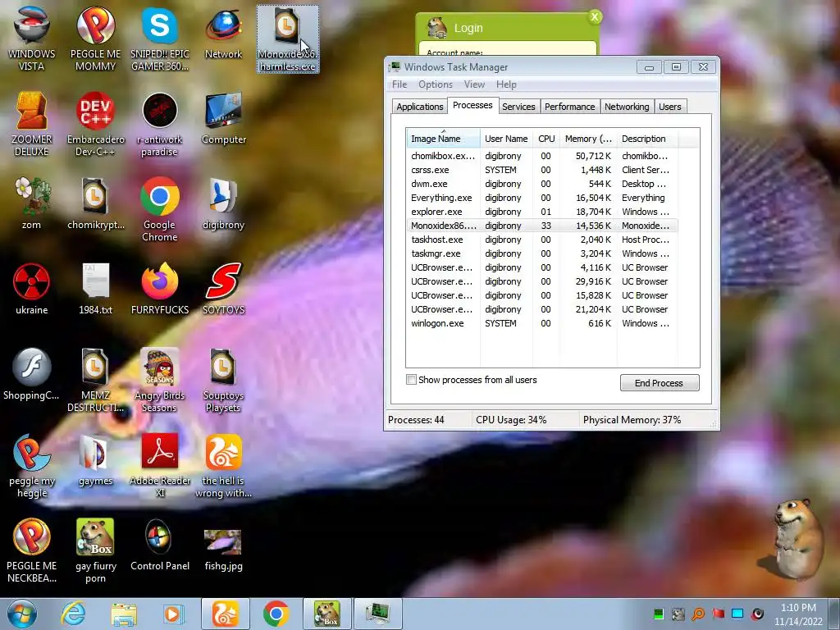This screenshot has height=630, width=840.
Task: Select the ShoppingC Flash icon
Action: tap(31, 374)
